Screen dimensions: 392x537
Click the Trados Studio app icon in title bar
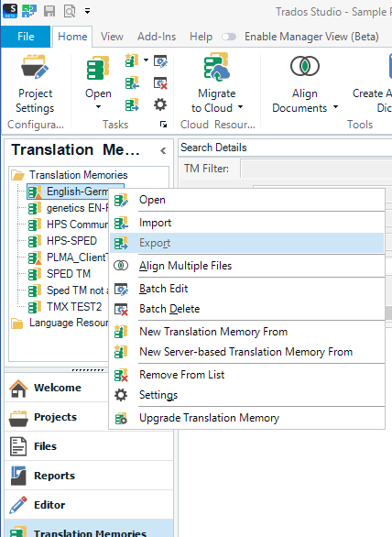tap(10, 11)
